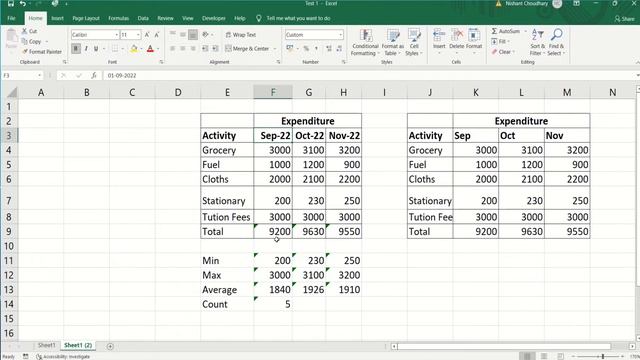The image size is (640, 360).
Task: Open the Orientation text angle tool
Action: click(x=206, y=35)
